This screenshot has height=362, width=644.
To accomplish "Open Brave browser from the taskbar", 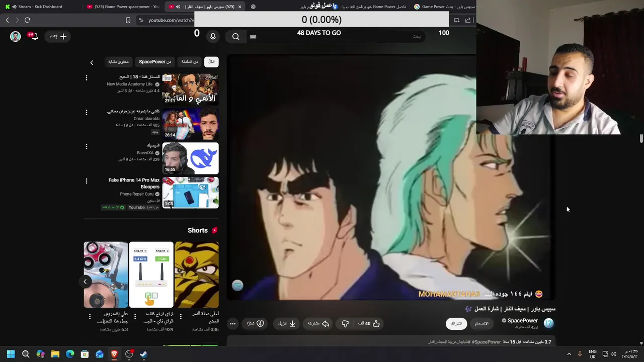I will (x=114, y=354).
